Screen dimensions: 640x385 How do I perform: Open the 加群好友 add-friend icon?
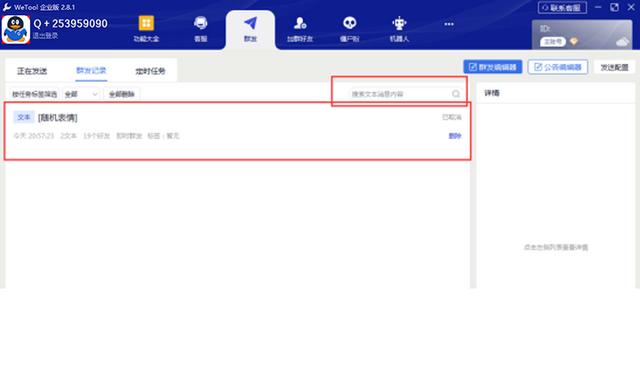(x=300, y=23)
